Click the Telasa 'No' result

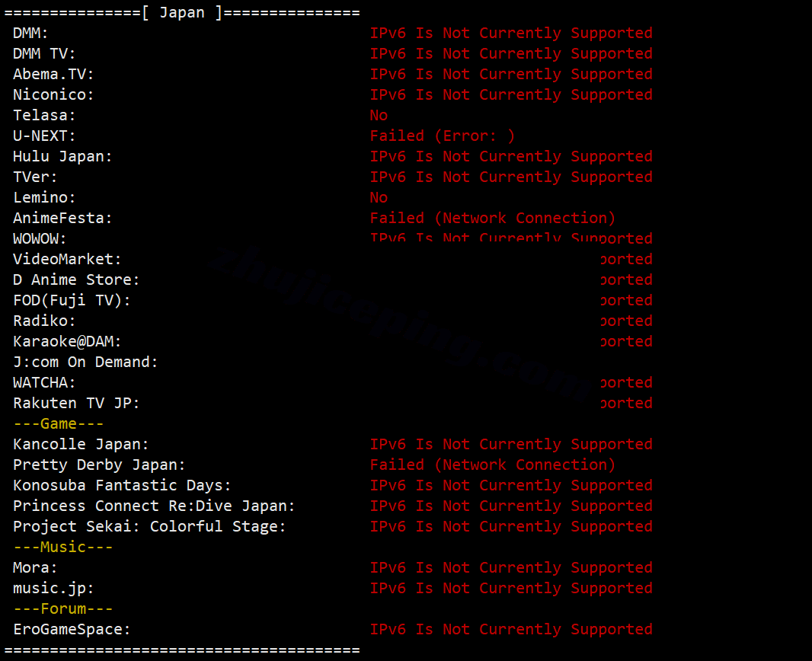coord(379,116)
